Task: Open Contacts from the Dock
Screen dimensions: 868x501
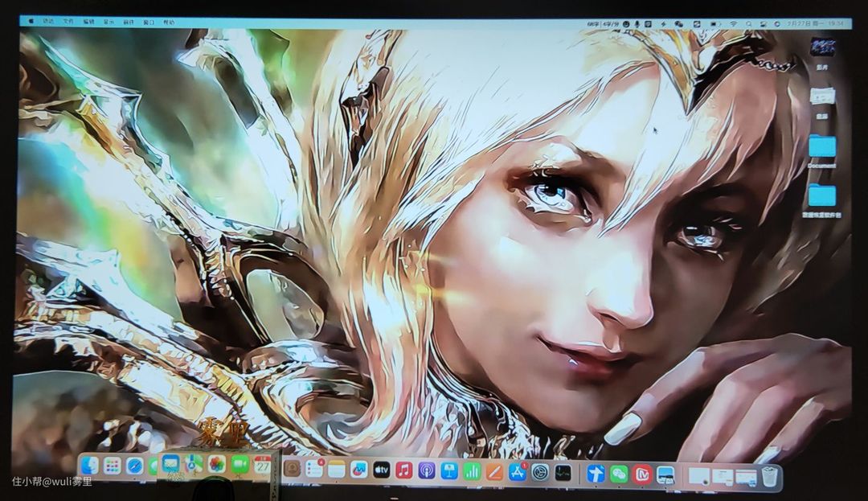Action: pos(292,469)
